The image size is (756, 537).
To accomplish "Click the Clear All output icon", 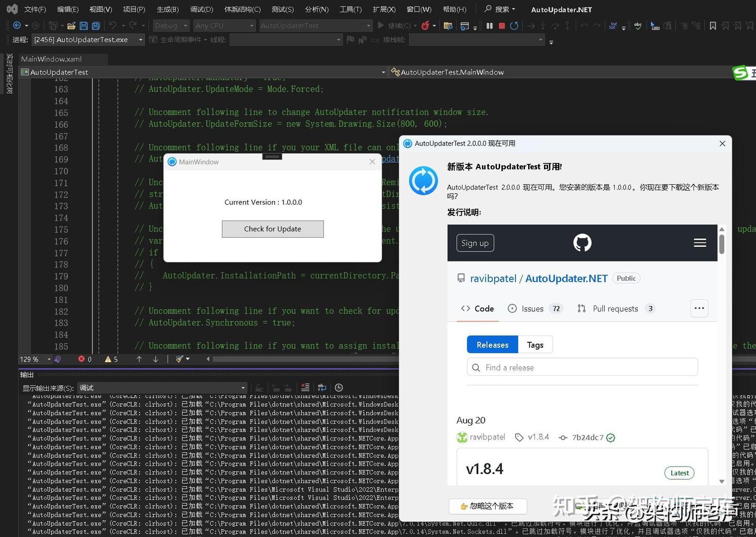I will 305,387.
